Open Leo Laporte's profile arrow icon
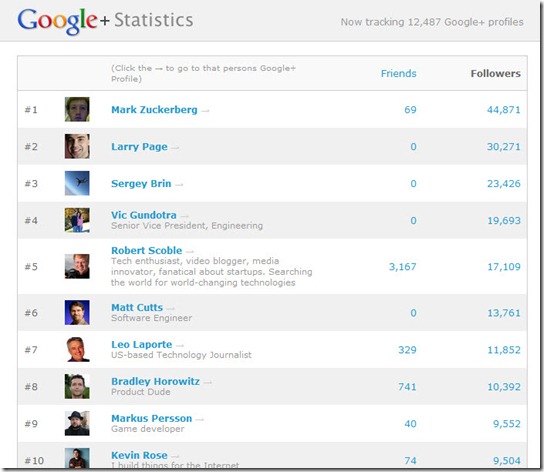Viewport: 544px width, 472px height. point(180,345)
